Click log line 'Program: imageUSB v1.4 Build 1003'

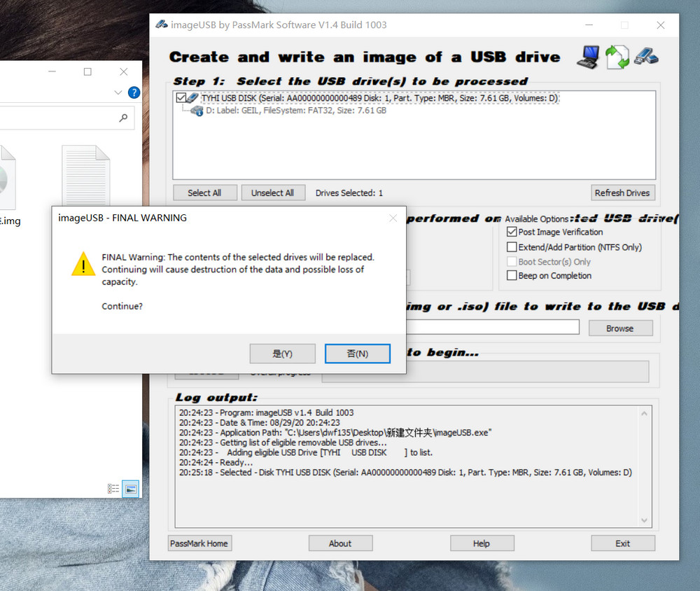click(267, 412)
